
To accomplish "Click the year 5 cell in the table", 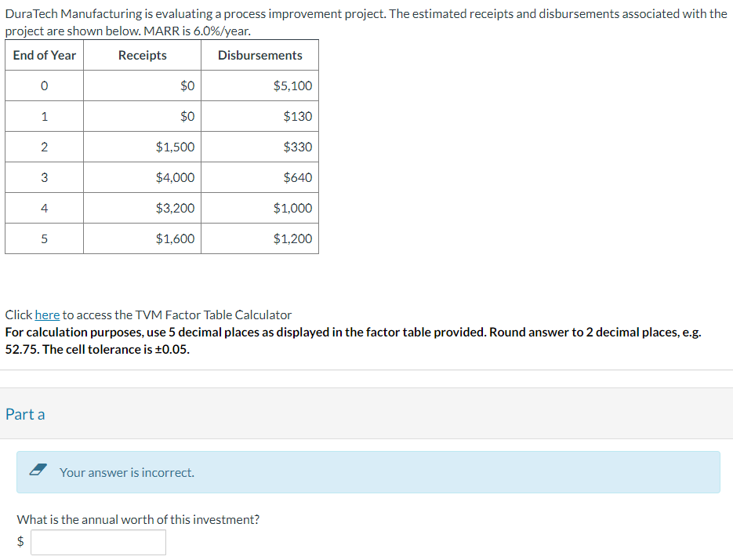I will (43, 238).
